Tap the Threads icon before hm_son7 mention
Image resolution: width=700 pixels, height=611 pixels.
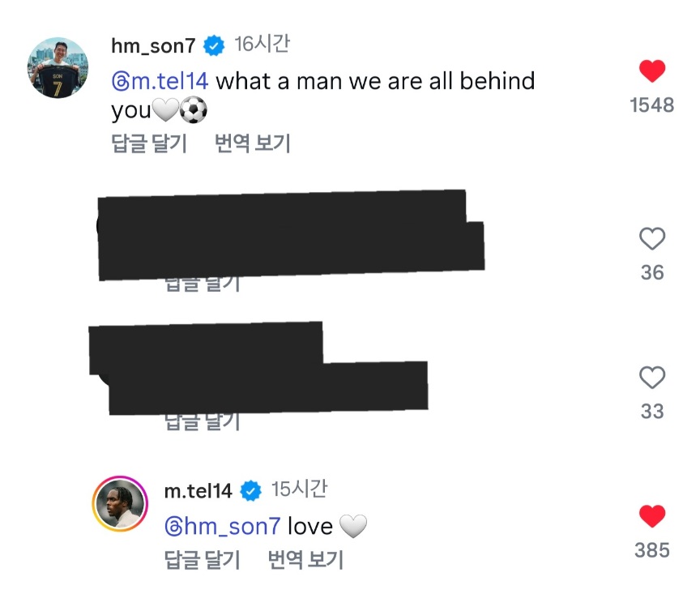173,527
